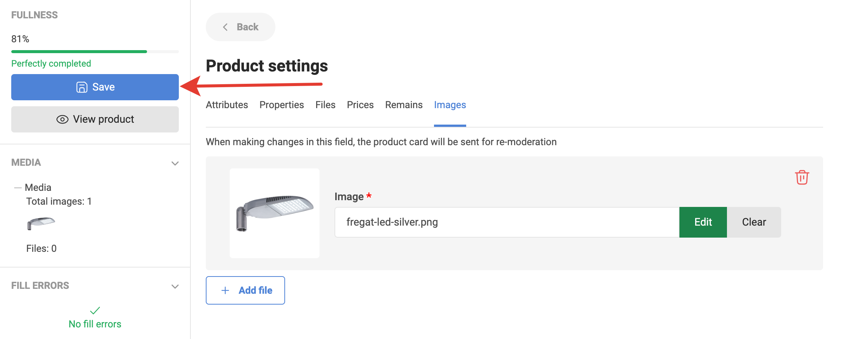Click the plus icon on Add file
The image size is (868, 339).
point(225,290)
